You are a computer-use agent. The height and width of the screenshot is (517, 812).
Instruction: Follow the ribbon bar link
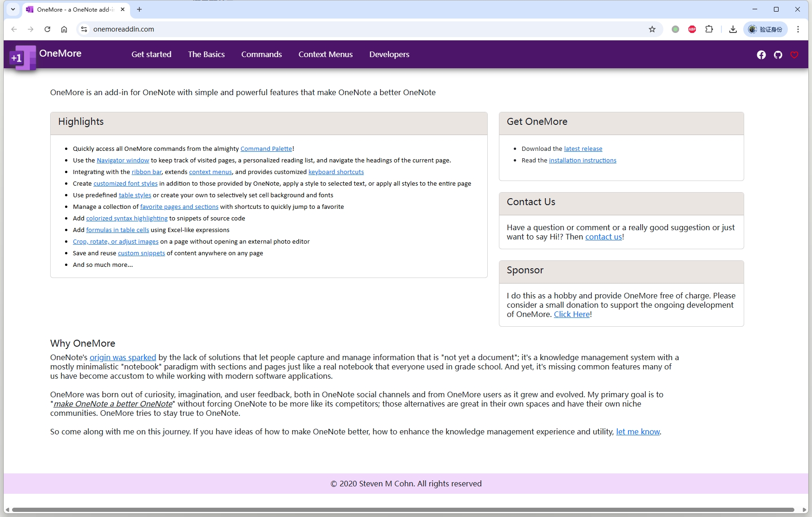click(147, 172)
